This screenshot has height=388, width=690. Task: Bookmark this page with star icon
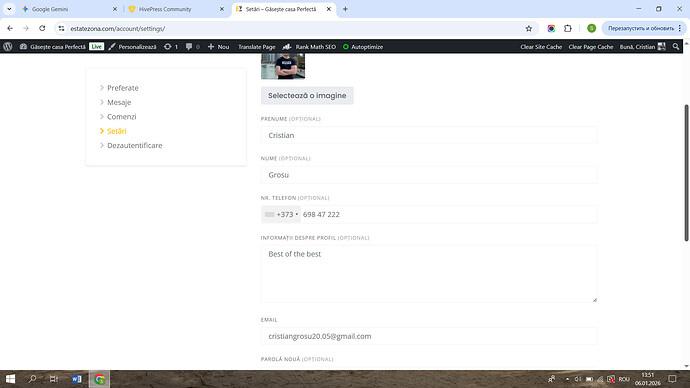529,28
